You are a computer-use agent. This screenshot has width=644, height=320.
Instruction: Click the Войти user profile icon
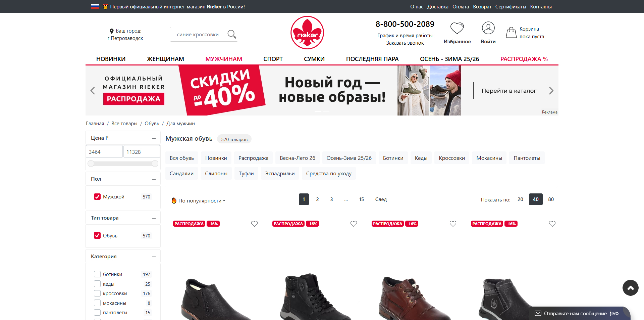click(488, 28)
